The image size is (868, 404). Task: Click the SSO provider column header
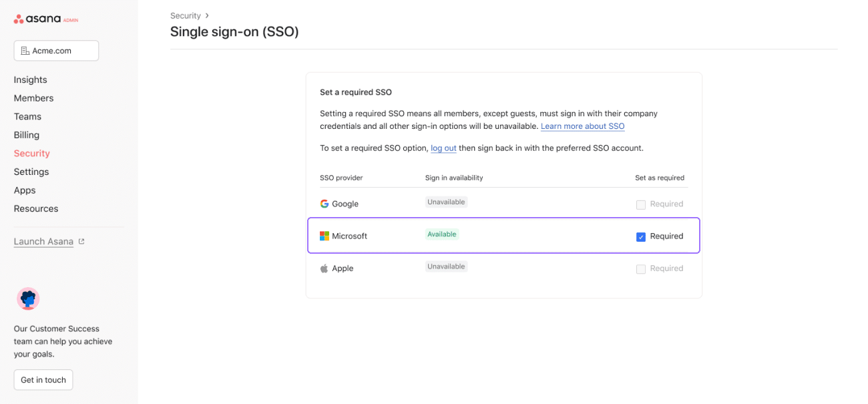[341, 178]
